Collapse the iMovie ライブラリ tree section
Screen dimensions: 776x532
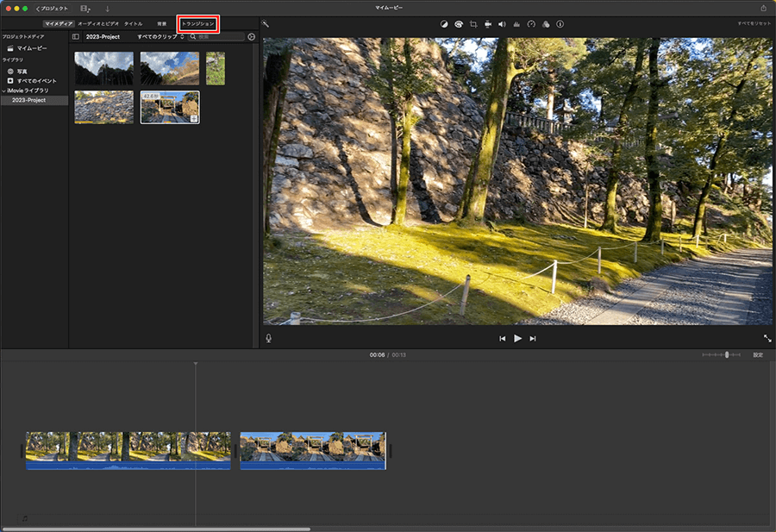point(3,91)
